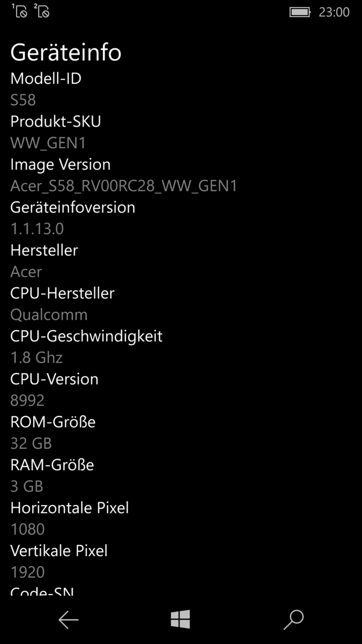
Task: Open Start via the Windows logo icon
Action: coord(181,619)
